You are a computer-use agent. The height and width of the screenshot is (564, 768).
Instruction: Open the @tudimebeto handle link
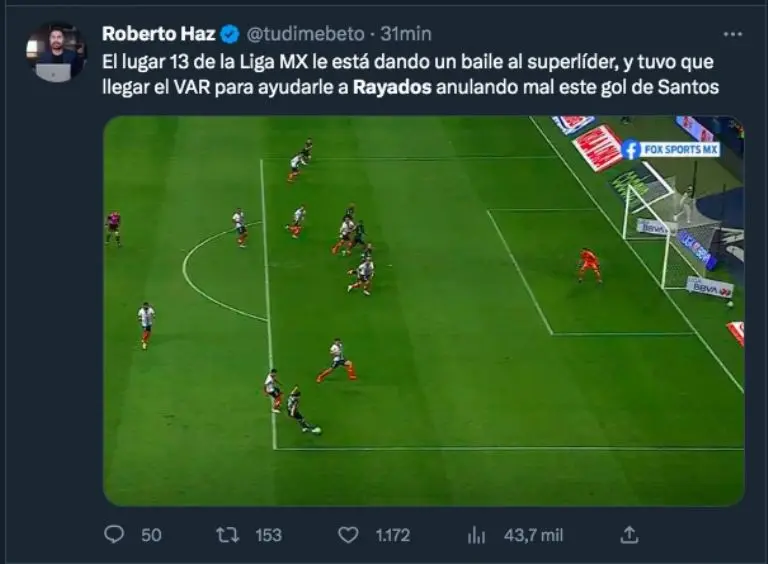(x=305, y=34)
